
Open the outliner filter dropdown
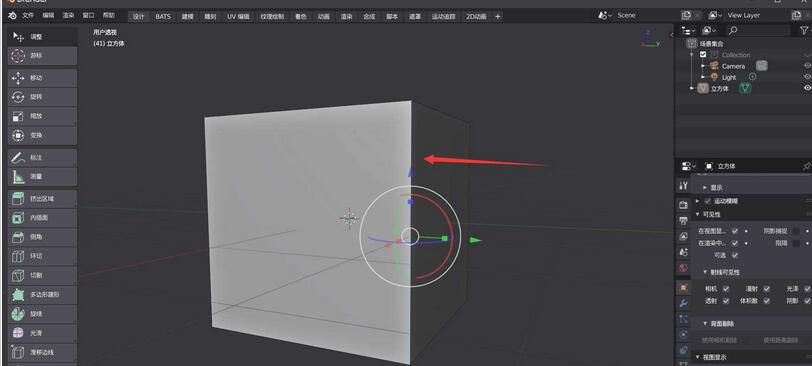pos(805,31)
